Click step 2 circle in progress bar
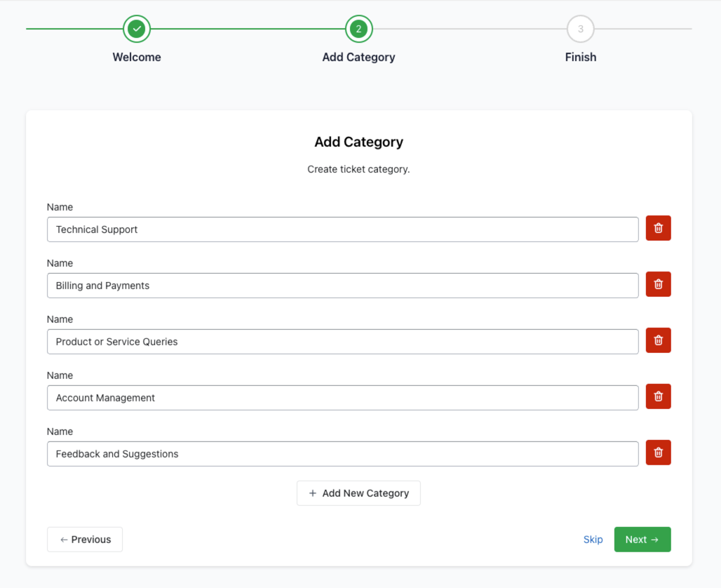The height and width of the screenshot is (588, 721). [358, 29]
